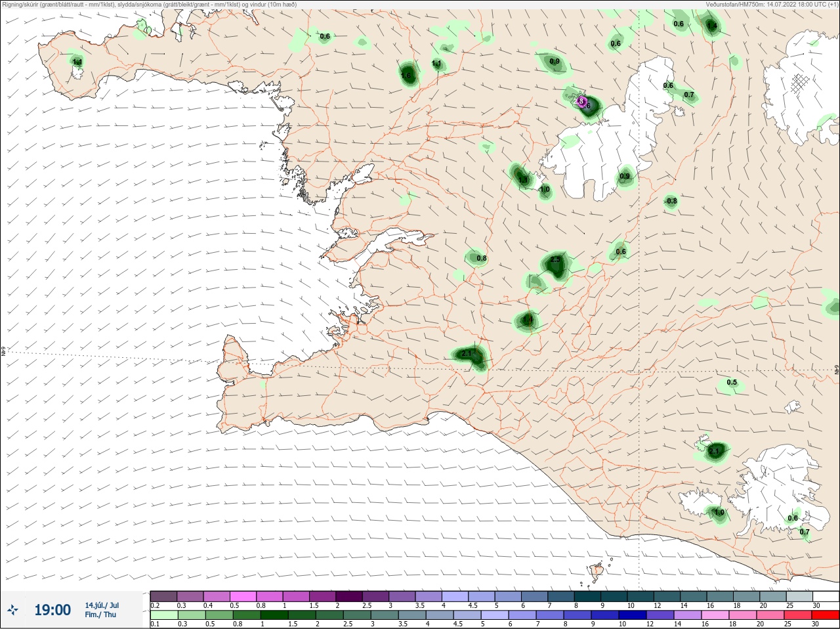Click the 0.5 precipitation value on the map

732,383
